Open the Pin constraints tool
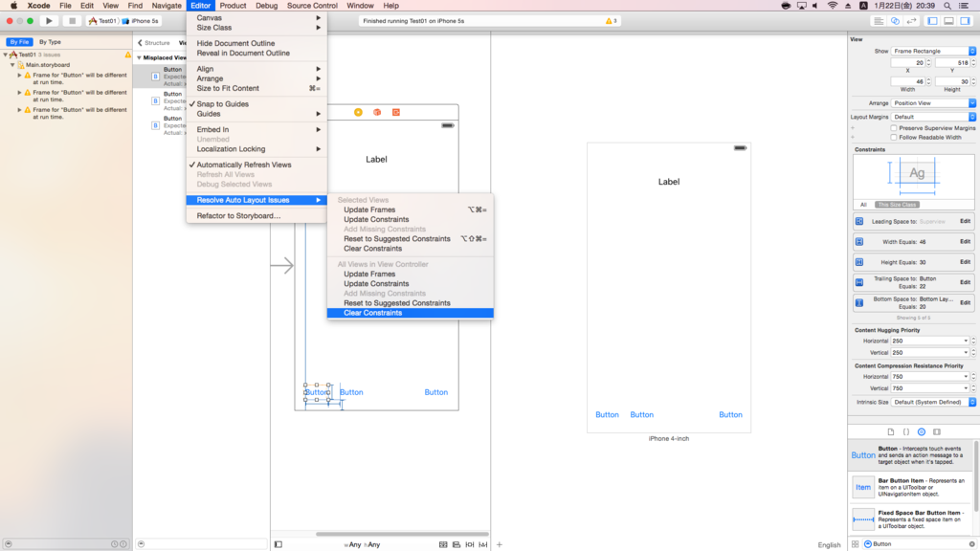This screenshot has width=980, height=551. [x=469, y=544]
